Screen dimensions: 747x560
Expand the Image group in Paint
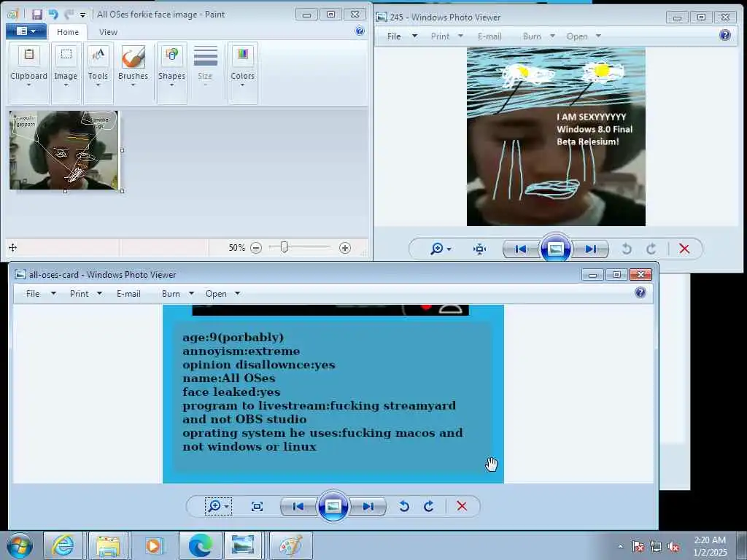[x=66, y=72]
